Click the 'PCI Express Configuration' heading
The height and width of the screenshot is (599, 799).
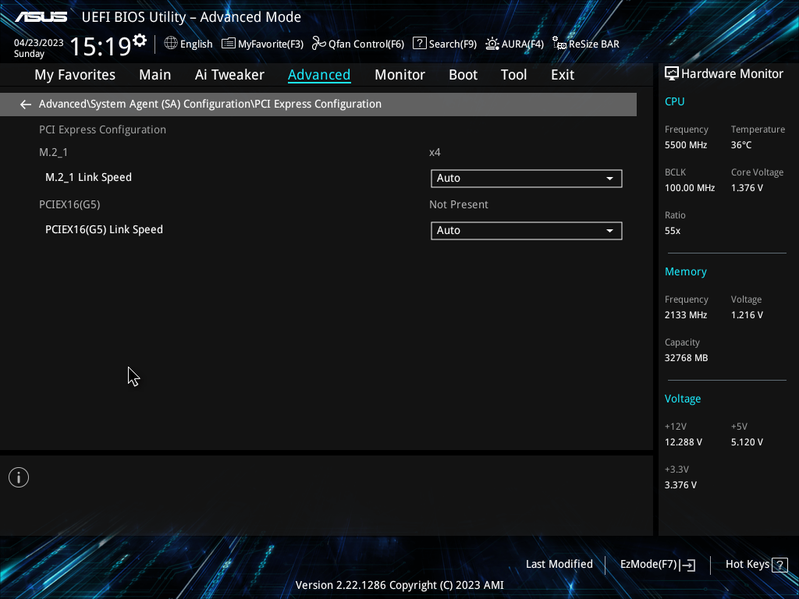(102, 130)
